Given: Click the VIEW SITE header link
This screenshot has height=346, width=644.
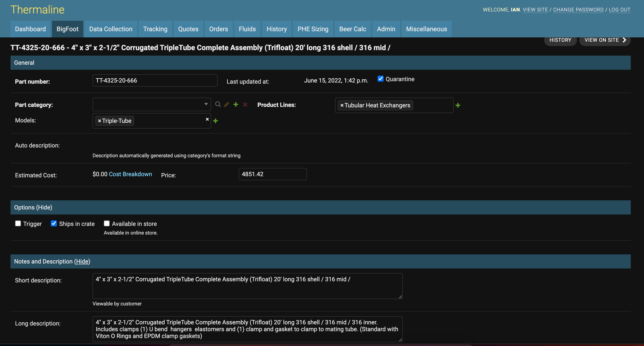Looking at the screenshot, I should tap(535, 10).
